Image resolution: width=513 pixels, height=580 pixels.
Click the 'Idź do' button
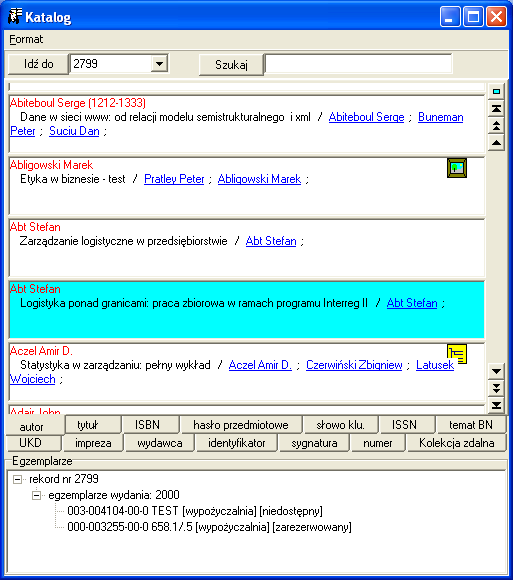(x=38, y=64)
